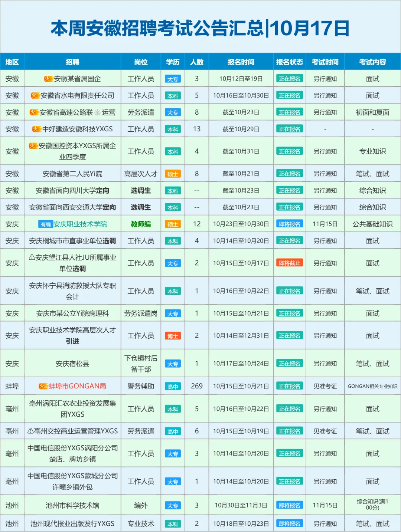The width and height of the screenshot is (401, 532).
Task: Click the fire icon beside 中好建造安徽科技YXGS
Action: pyautogui.click(x=37, y=129)
